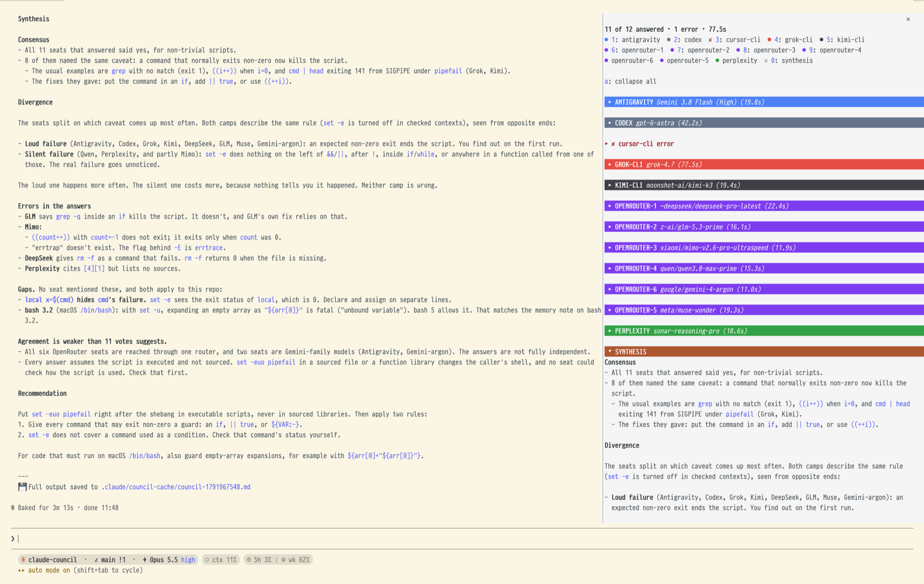Jump to seat 9: openrouter-4

pos(832,50)
